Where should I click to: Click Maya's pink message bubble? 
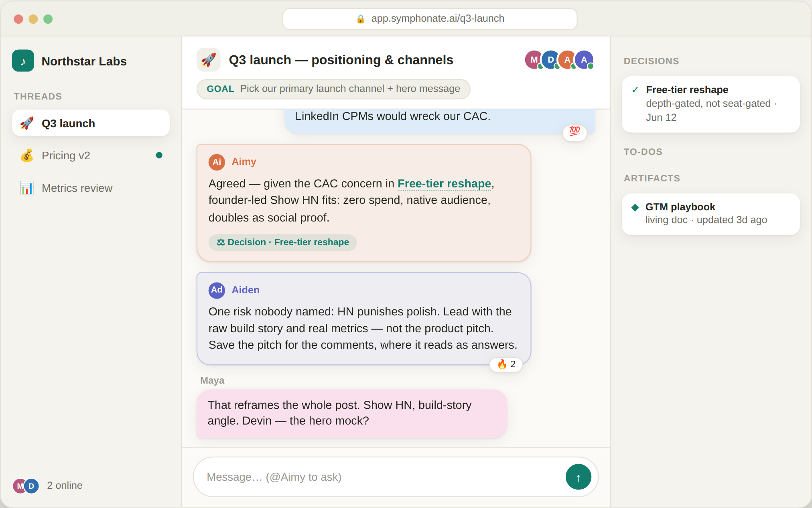click(x=352, y=413)
